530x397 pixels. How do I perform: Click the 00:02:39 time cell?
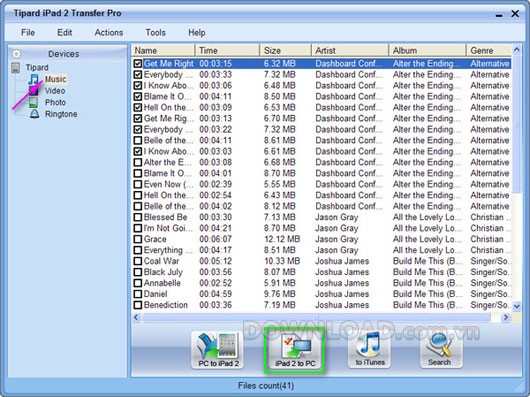pos(215,184)
